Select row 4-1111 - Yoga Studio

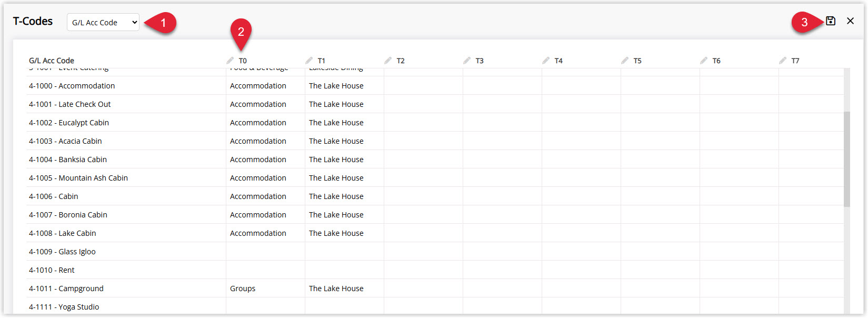[435, 306]
